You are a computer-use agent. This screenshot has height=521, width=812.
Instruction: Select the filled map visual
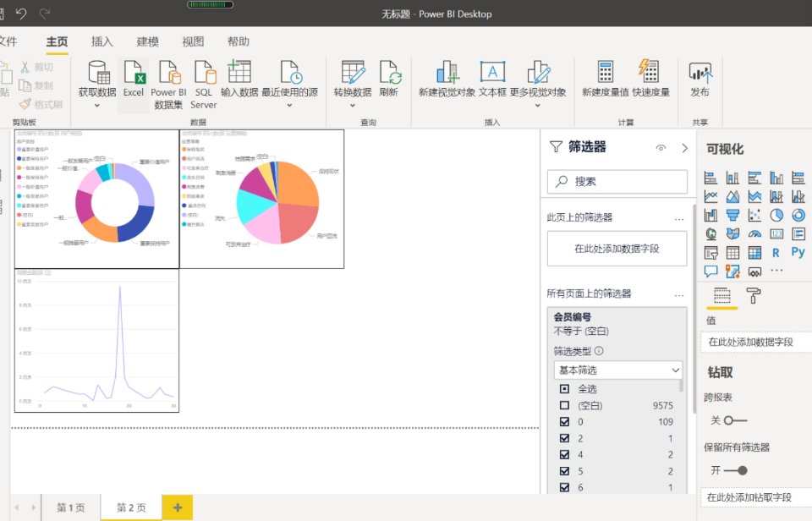point(732,233)
